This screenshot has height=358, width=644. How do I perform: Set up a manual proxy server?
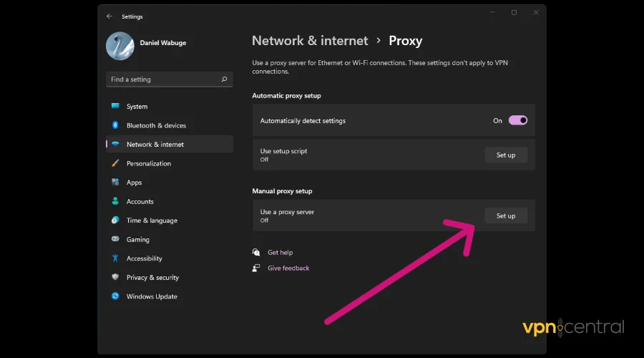(506, 216)
